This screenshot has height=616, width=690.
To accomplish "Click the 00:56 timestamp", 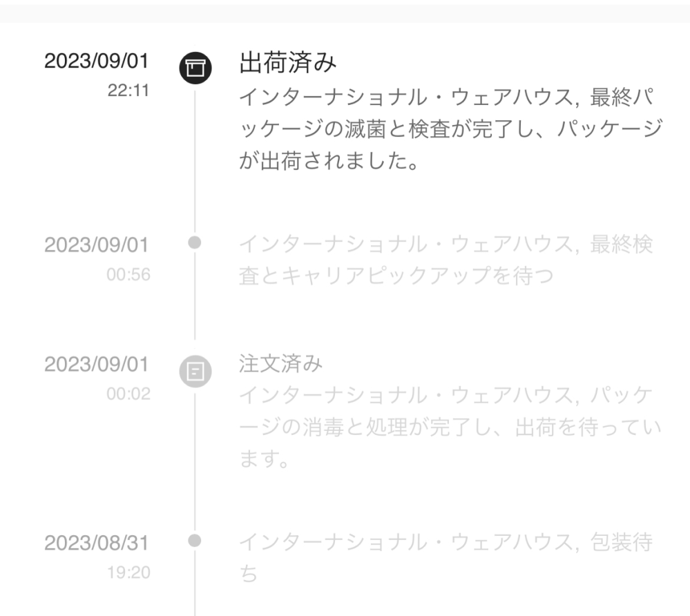I will point(128,274).
